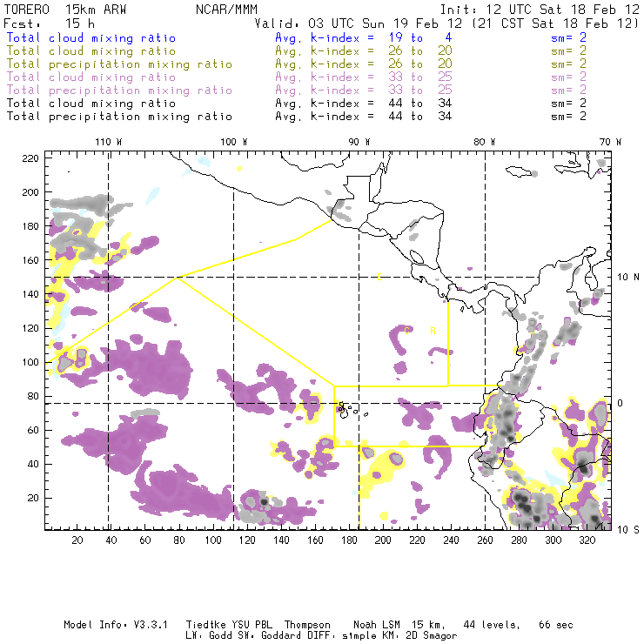The width and height of the screenshot is (644, 644).
Task: Click 'Avg. k-index = 19 to 4' text
Action: [x=364, y=37]
